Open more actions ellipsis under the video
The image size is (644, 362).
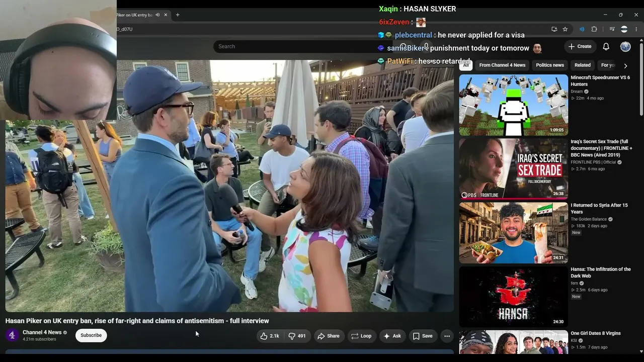pyautogui.click(x=447, y=336)
